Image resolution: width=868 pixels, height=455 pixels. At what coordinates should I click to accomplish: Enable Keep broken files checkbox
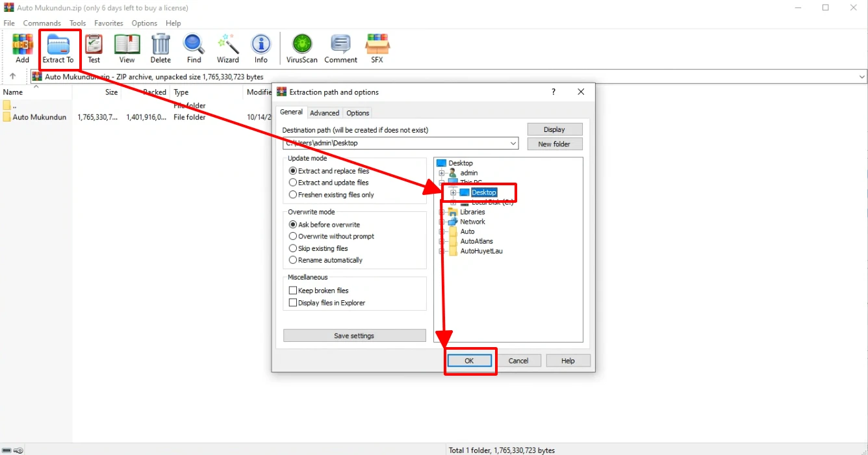tap(292, 291)
